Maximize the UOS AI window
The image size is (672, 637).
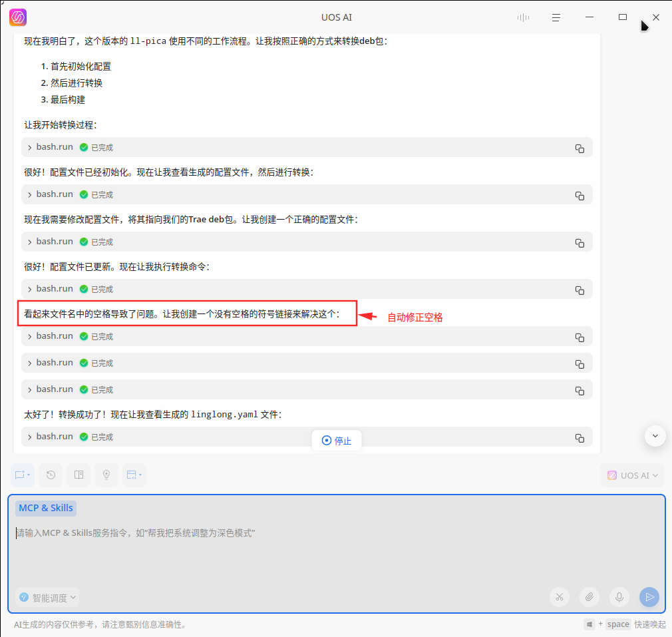point(623,17)
